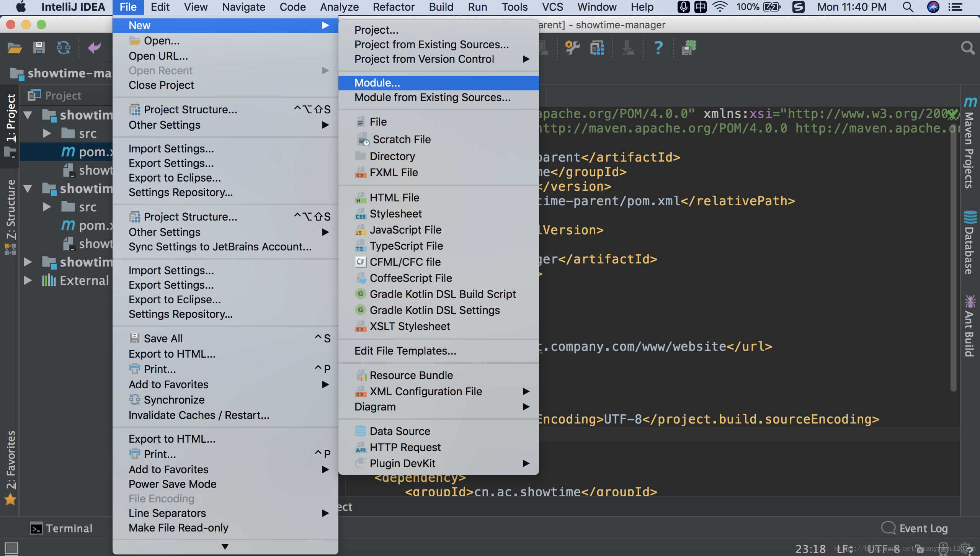
Task: Expand Project from Version Control submenu
Action: click(438, 59)
